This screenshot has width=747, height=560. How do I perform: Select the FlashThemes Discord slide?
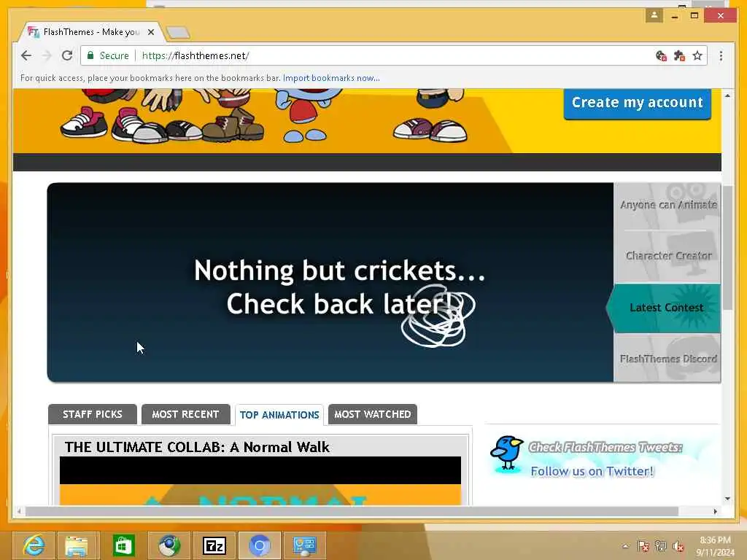667,358
